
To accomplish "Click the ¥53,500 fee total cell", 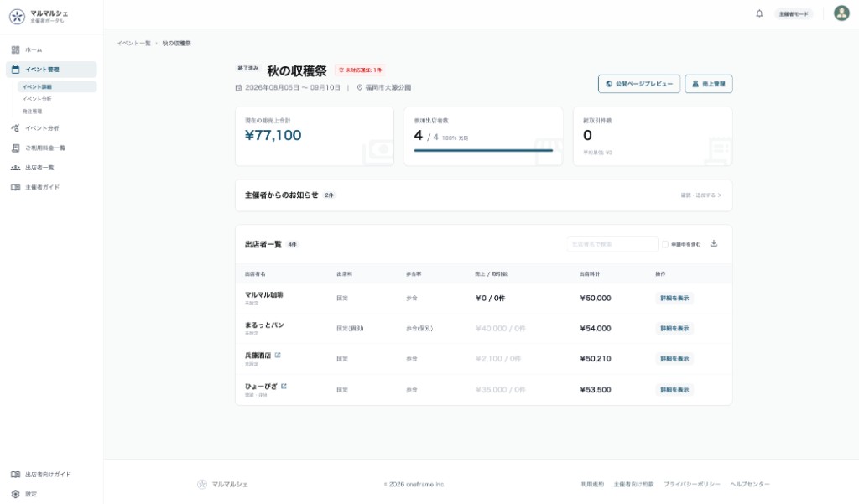I will [595, 389].
